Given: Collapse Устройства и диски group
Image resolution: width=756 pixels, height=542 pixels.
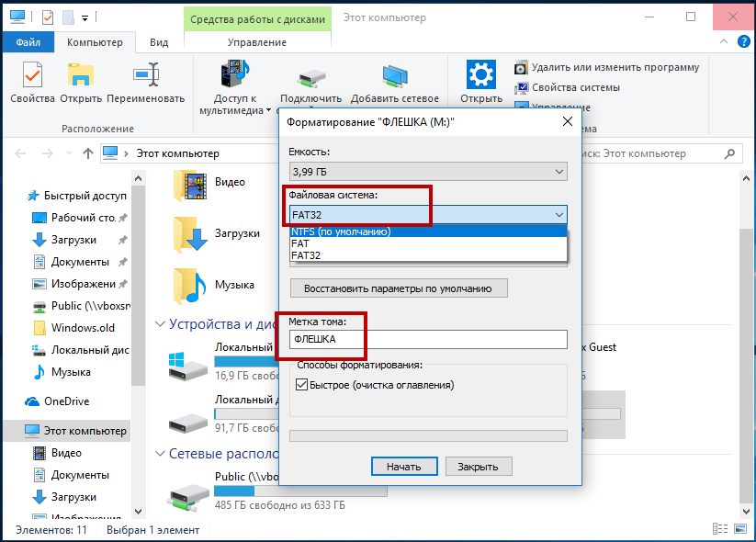Looking at the screenshot, I should [160, 324].
